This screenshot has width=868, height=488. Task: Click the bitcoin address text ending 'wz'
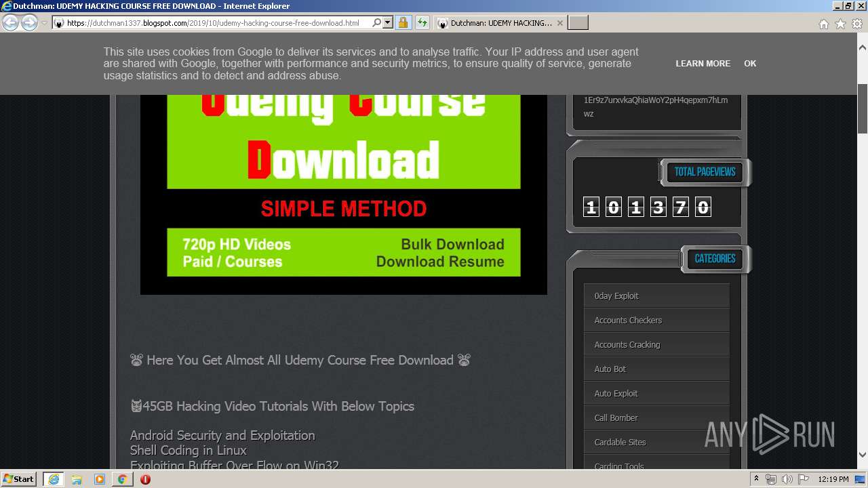click(656, 106)
